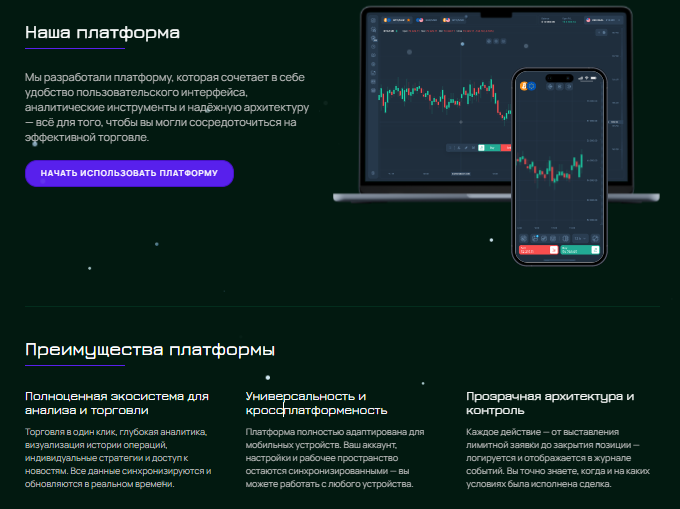
Task: Click the blue hexagon icon beside the phone's Bitcoin icon
Action: 531,87
